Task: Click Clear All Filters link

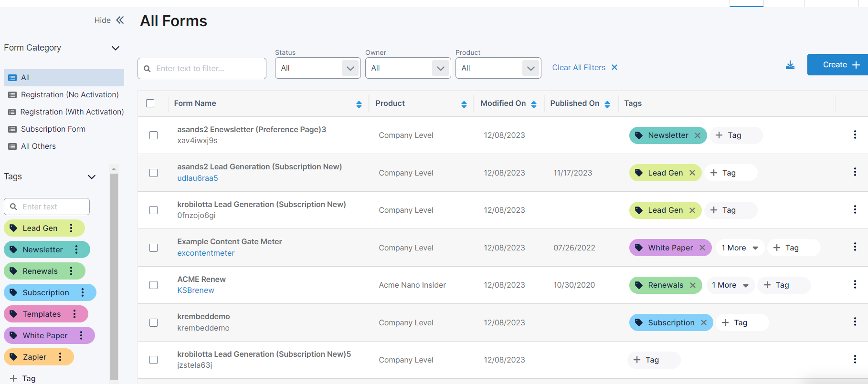Action: [x=584, y=68]
